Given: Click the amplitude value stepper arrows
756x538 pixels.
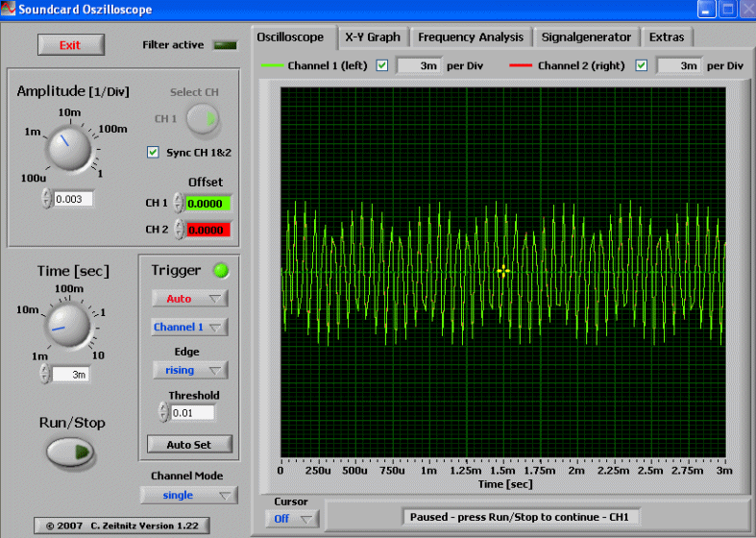Looking at the screenshot, I should click(46, 198).
